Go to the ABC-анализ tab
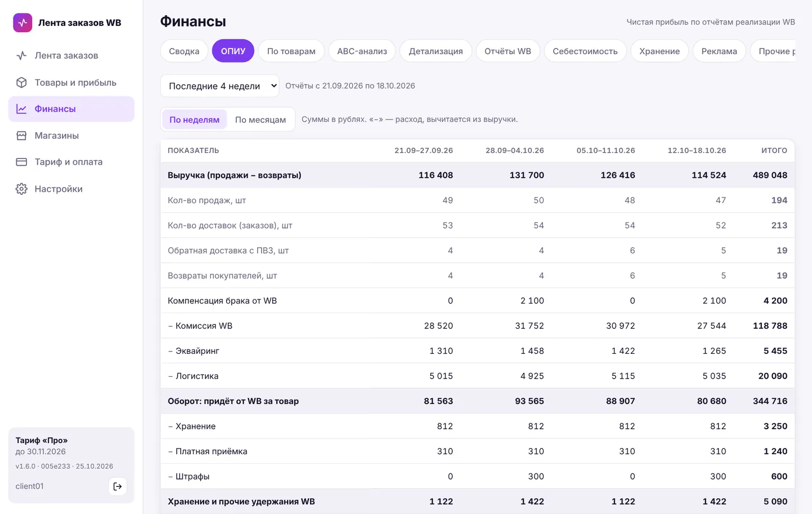812x514 pixels. pyautogui.click(x=362, y=51)
